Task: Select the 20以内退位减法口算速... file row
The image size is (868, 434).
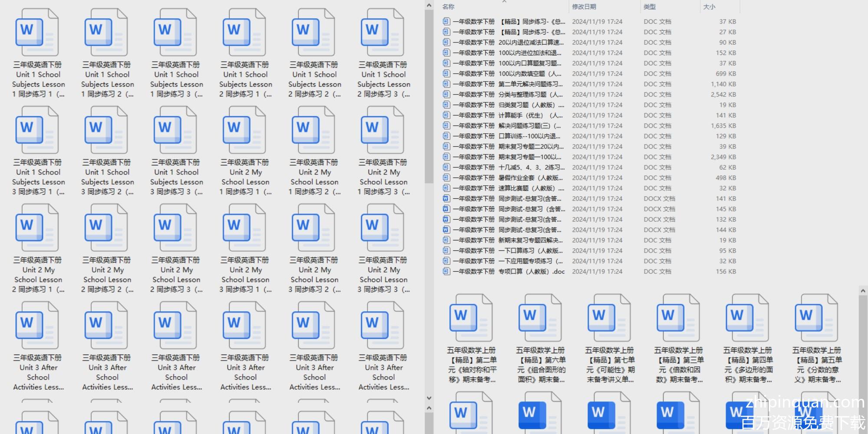Action: click(589, 43)
